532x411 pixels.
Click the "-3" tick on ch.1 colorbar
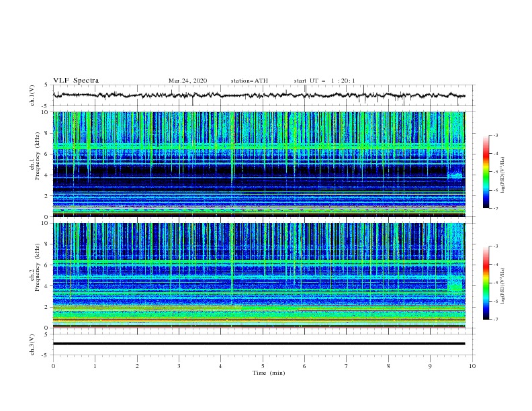pyautogui.click(x=496, y=135)
